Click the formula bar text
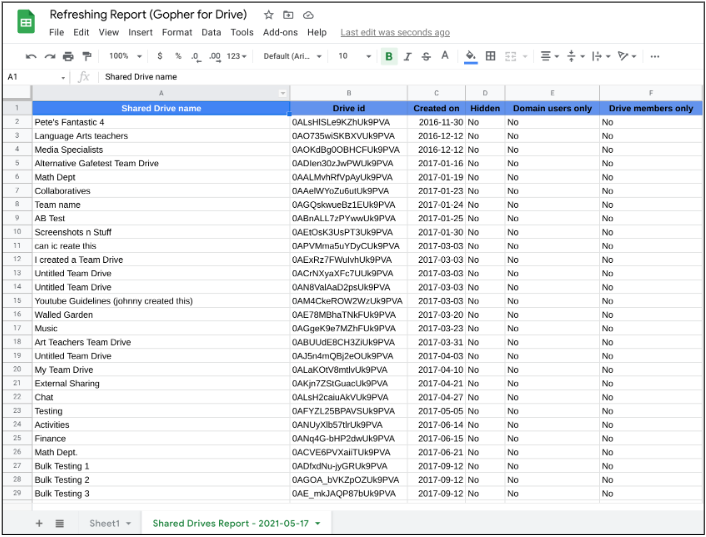 pos(141,77)
